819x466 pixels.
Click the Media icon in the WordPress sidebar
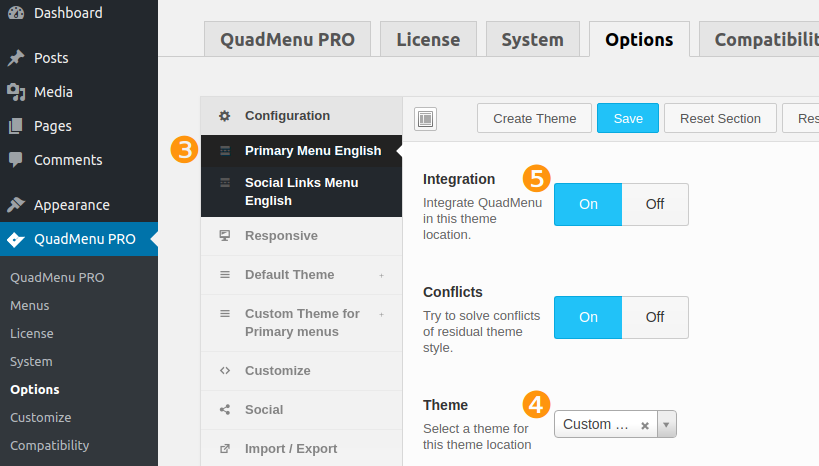coord(16,92)
